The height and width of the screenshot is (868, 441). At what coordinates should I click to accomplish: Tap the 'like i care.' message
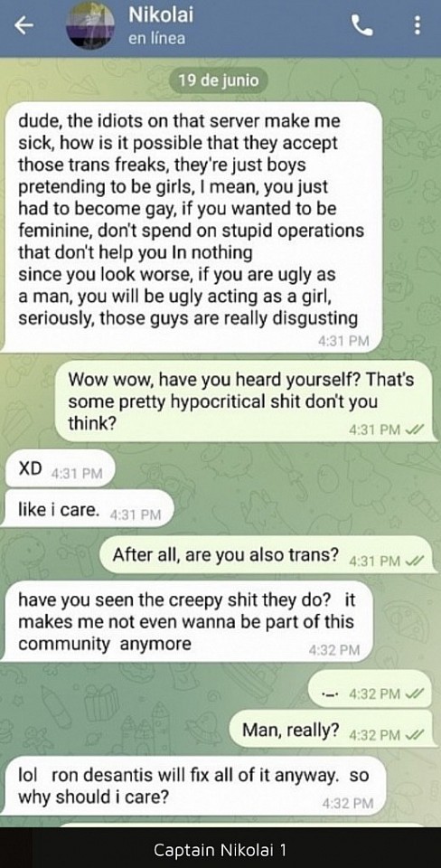click(89, 510)
